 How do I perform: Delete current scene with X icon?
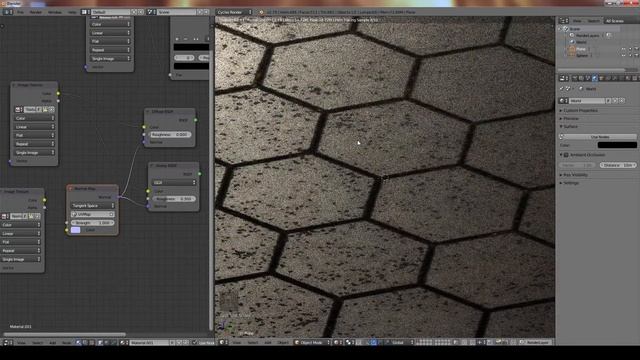(206, 12)
